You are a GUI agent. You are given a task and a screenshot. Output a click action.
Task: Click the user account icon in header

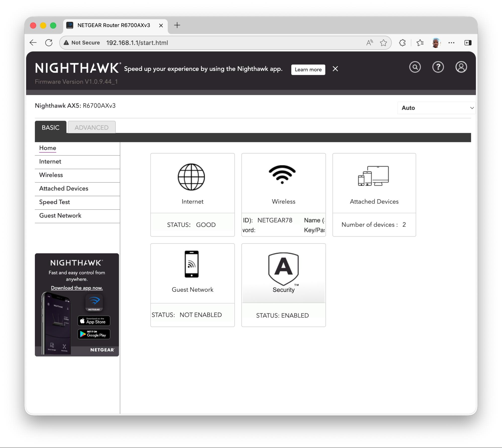(461, 67)
